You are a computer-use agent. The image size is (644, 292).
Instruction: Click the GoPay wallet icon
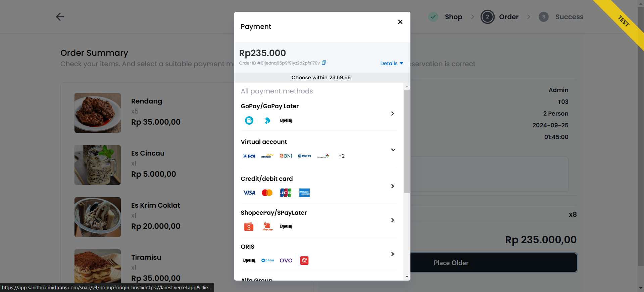tap(249, 120)
